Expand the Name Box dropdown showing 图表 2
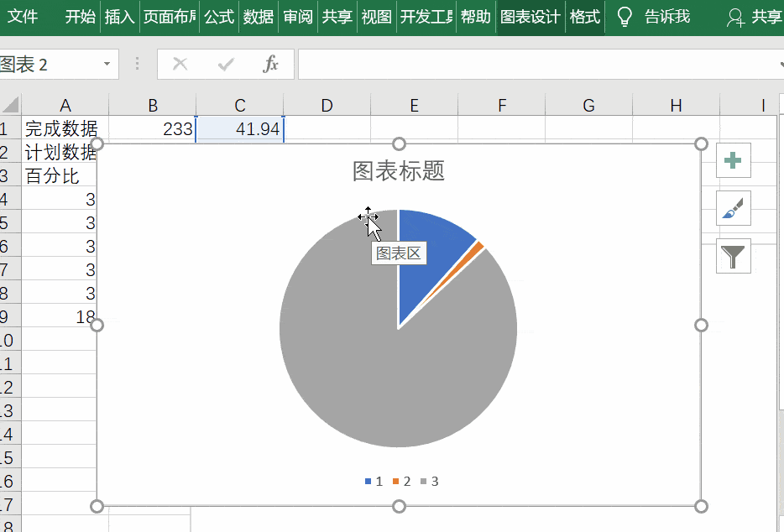 [106, 64]
